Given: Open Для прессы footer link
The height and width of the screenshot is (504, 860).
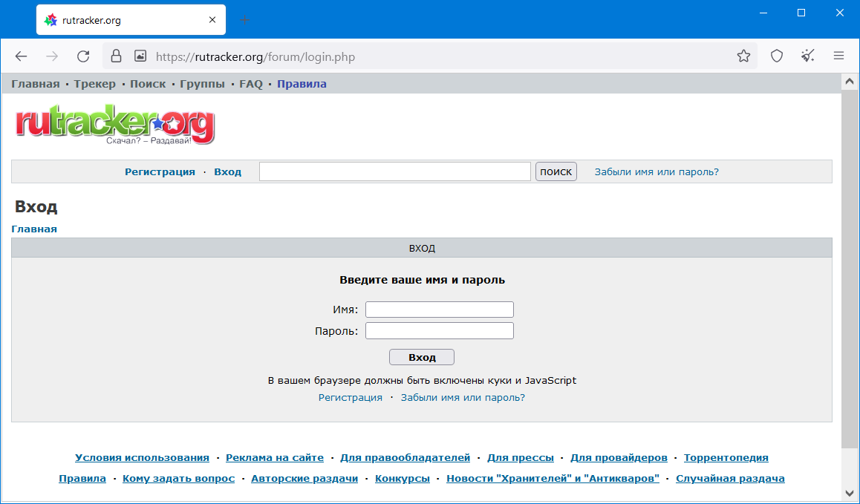Looking at the screenshot, I should pos(521,457).
